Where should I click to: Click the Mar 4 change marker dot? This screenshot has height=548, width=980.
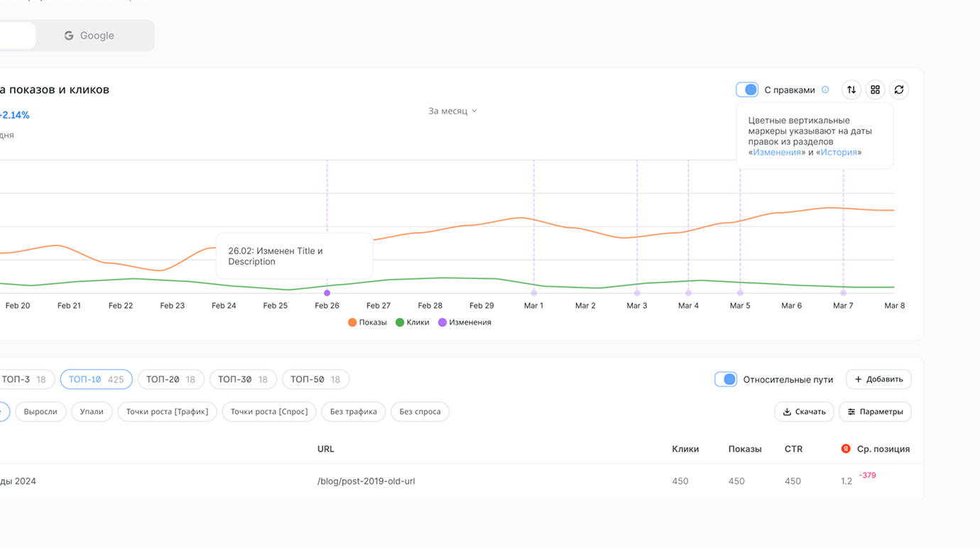point(688,292)
